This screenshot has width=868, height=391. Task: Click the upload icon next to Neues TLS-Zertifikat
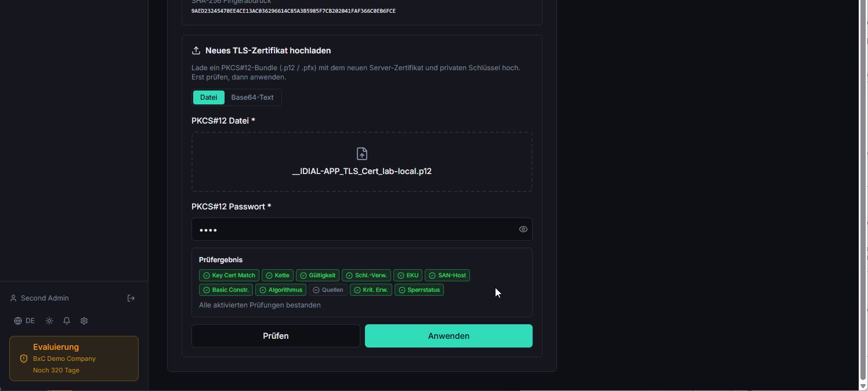[x=196, y=50]
